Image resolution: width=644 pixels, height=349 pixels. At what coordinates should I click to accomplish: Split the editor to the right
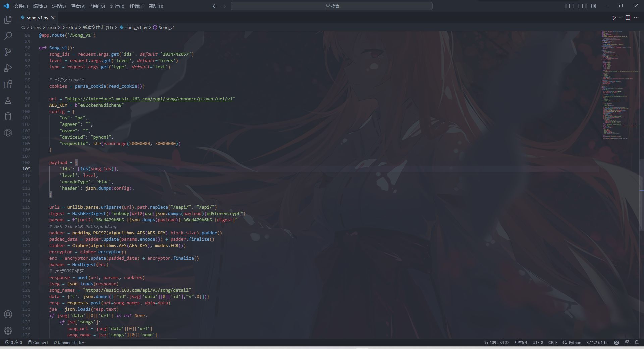pos(628,18)
